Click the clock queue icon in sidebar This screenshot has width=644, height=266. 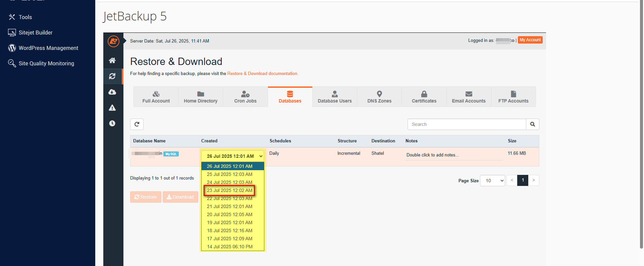tap(112, 123)
